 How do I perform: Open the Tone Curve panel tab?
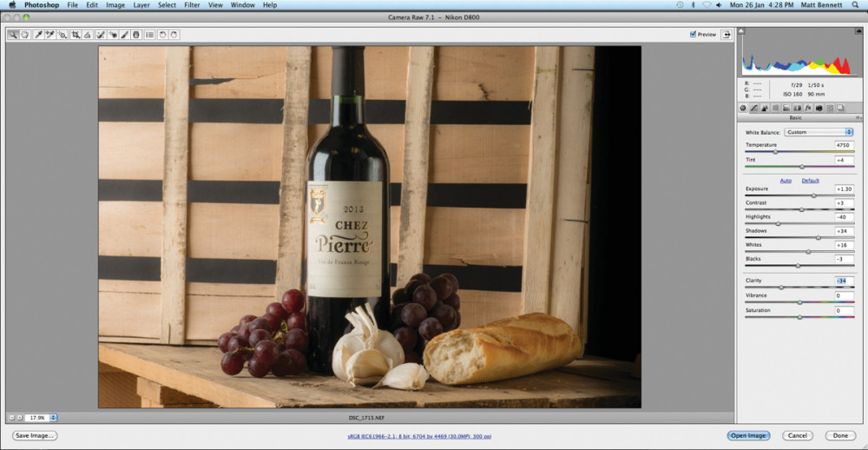click(x=754, y=108)
